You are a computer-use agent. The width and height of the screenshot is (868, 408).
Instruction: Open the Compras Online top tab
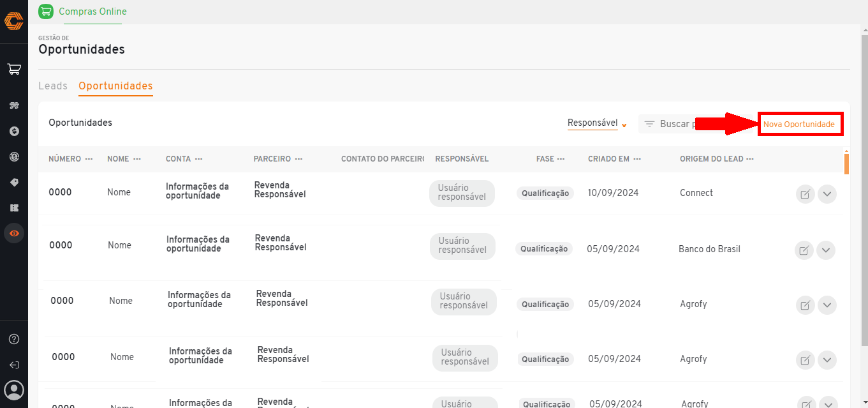pos(92,11)
